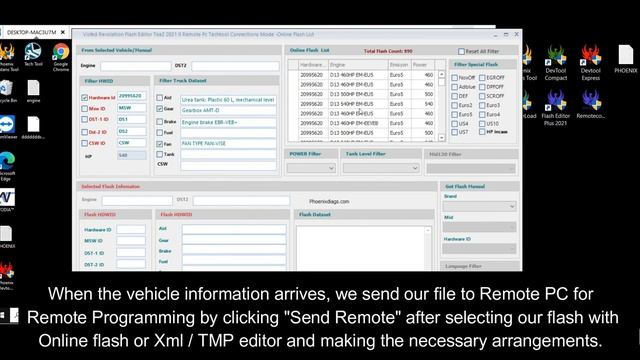The image size is (640, 360).
Task: Enable the CSW ID filter checkbox
Action: point(84,143)
